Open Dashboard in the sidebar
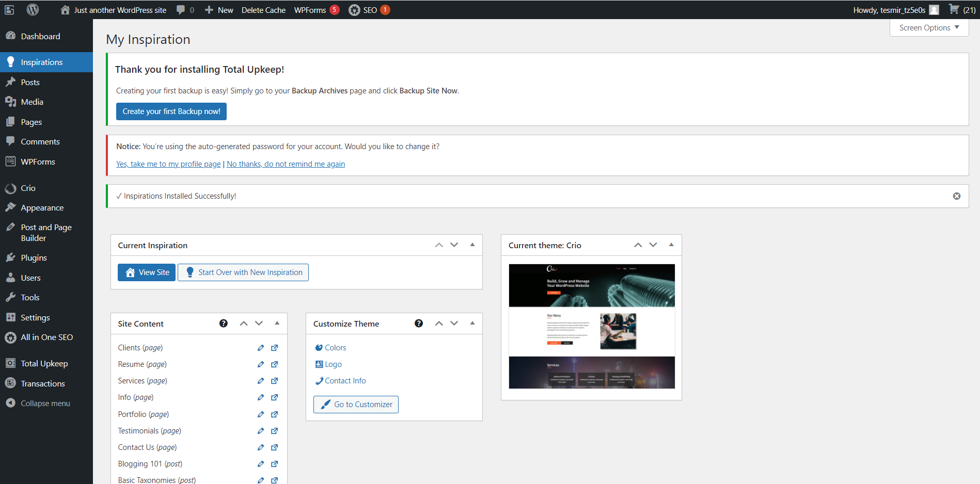 tap(46, 36)
